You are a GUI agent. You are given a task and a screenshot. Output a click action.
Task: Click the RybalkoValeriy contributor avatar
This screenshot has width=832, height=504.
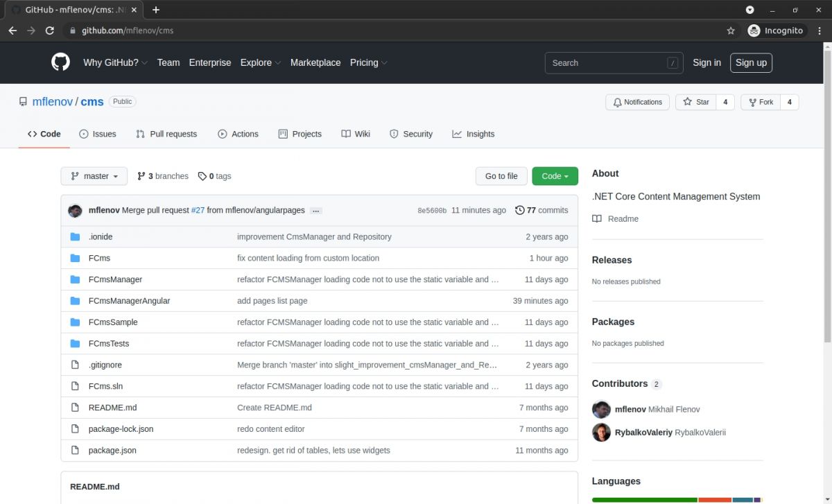[x=601, y=433]
